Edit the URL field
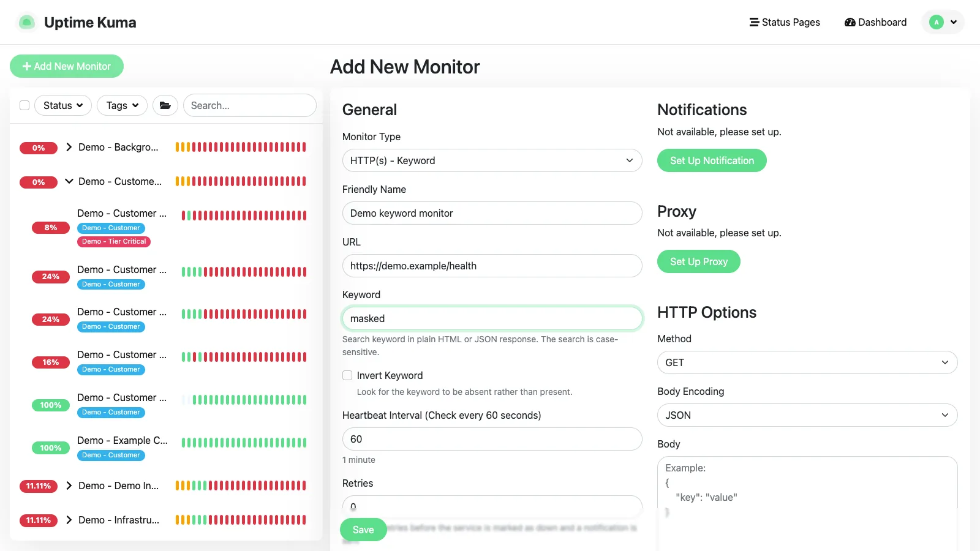 click(x=492, y=266)
